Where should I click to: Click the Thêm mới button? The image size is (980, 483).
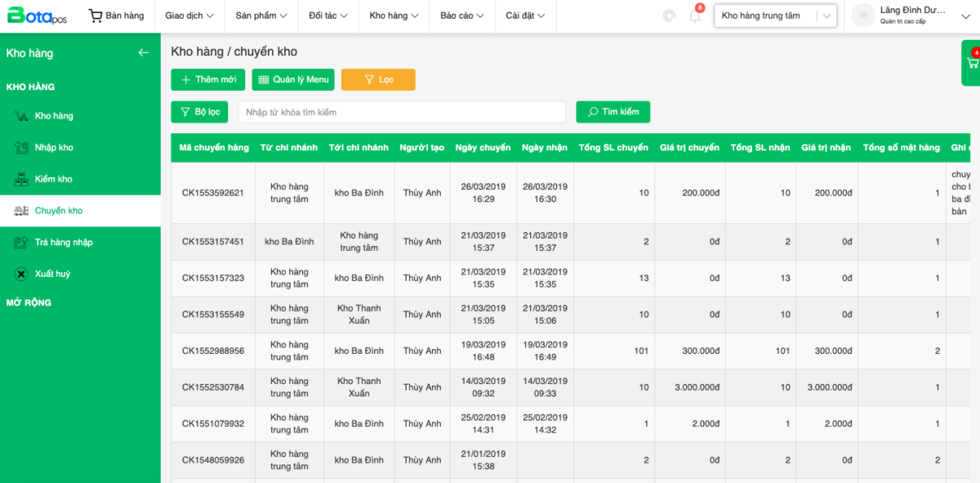point(207,79)
